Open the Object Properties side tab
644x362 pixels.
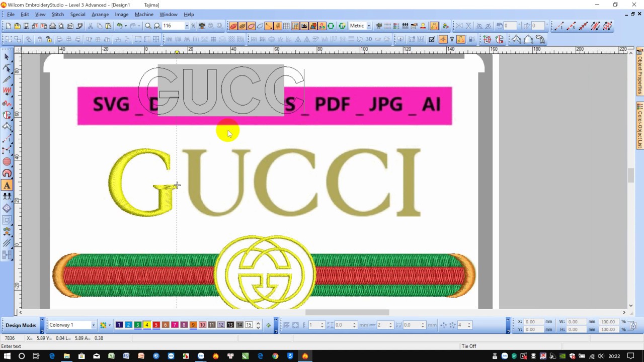[x=640, y=71]
